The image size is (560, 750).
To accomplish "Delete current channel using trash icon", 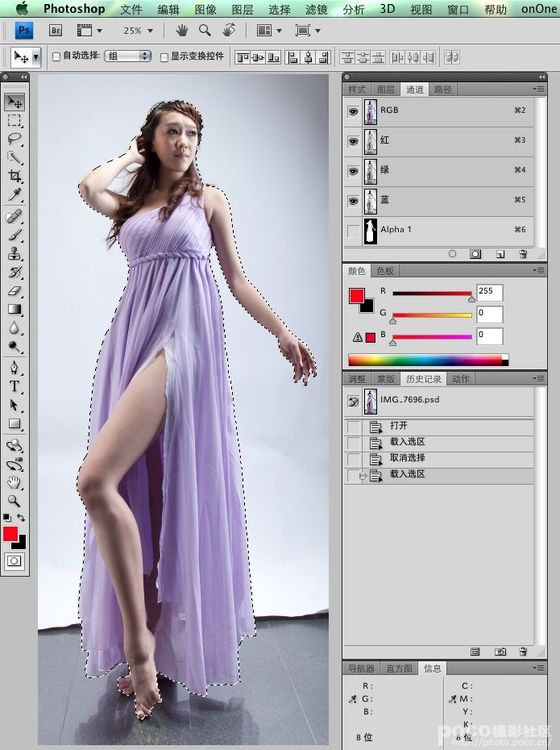I will coord(523,254).
